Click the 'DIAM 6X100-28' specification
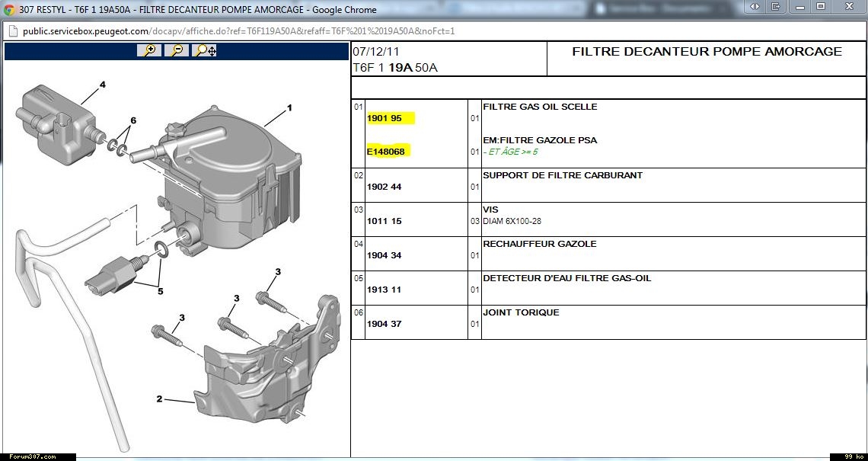 pos(512,221)
